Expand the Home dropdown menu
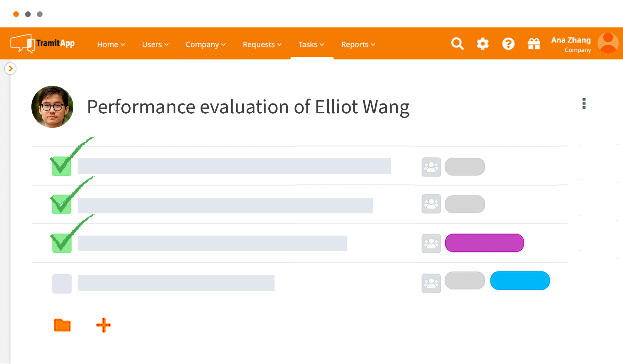Viewport: 623px width, 364px height. [111, 44]
